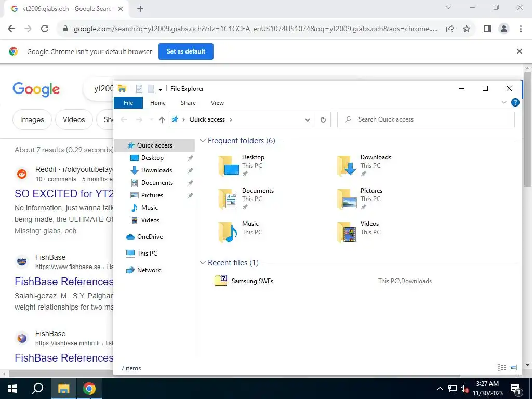This screenshot has width=532, height=399.
Task: Select the Videos search filter
Action: [x=74, y=120]
